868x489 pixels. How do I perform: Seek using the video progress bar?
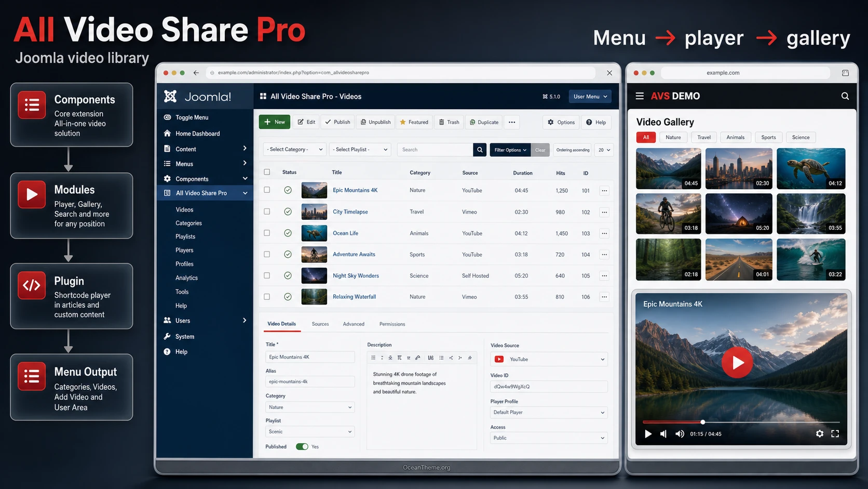(741, 422)
